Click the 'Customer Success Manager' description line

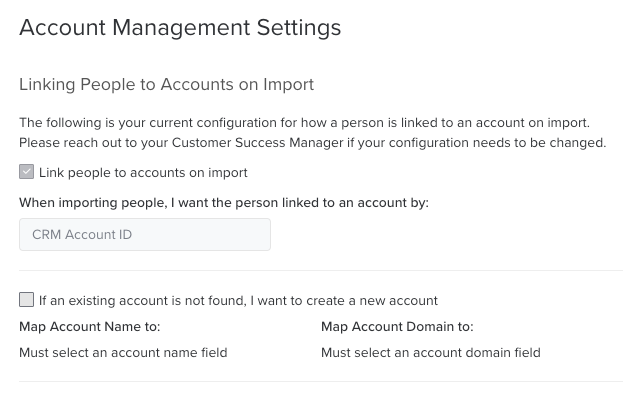[313, 143]
